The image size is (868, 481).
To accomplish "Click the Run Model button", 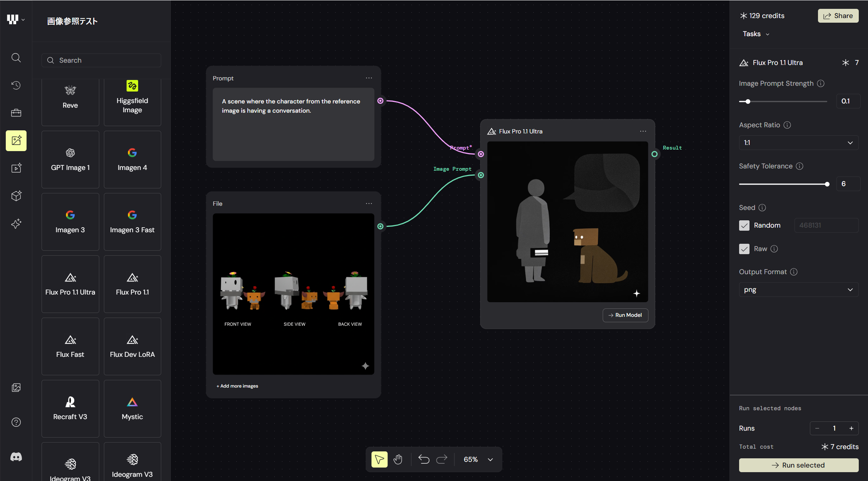I will click(x=625, y=315).
